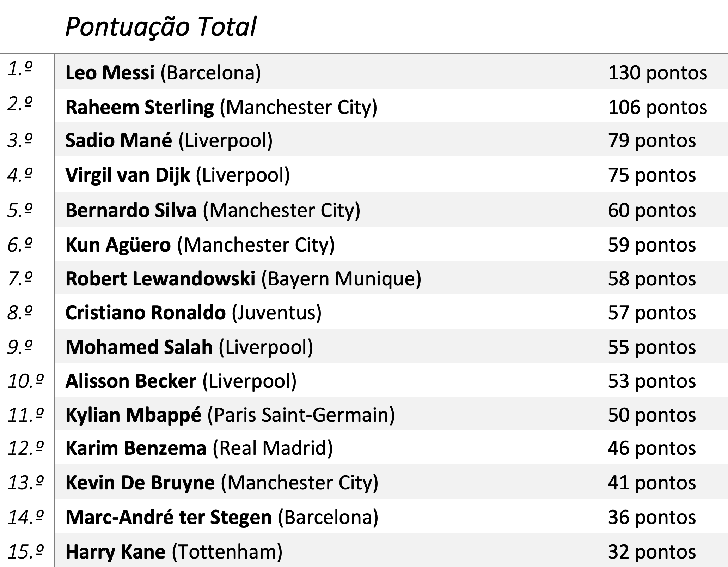This screenshot has height=567, width=728.
Task: Select Harry Kane's 32 pontos score
Action: click(x=651, y=552)
